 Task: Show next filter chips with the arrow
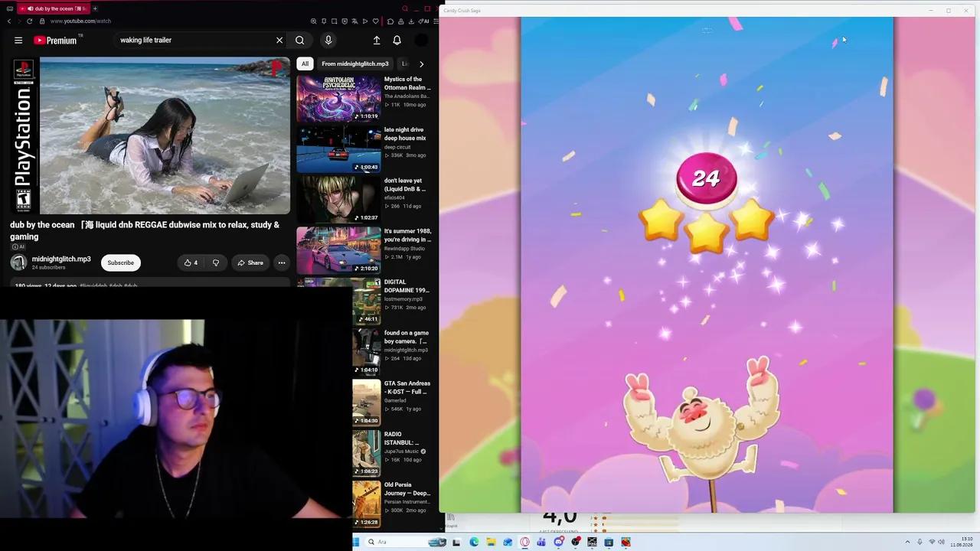421,64
